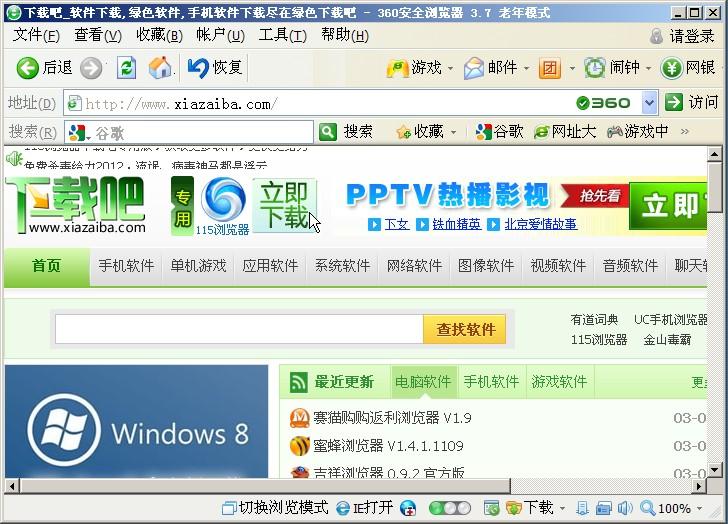Click the 恢复 restore button
Screen dimensions: 728x524
214,67
